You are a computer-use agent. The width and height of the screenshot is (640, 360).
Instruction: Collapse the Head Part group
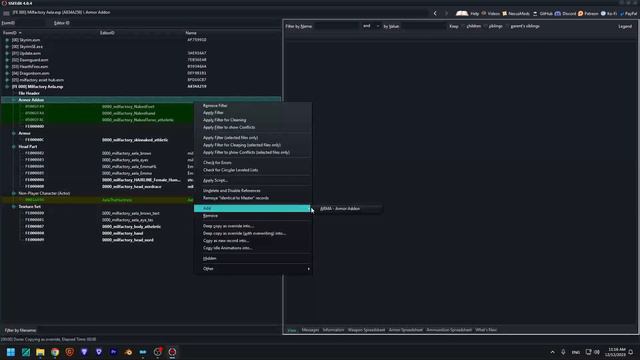pos(13,147)
